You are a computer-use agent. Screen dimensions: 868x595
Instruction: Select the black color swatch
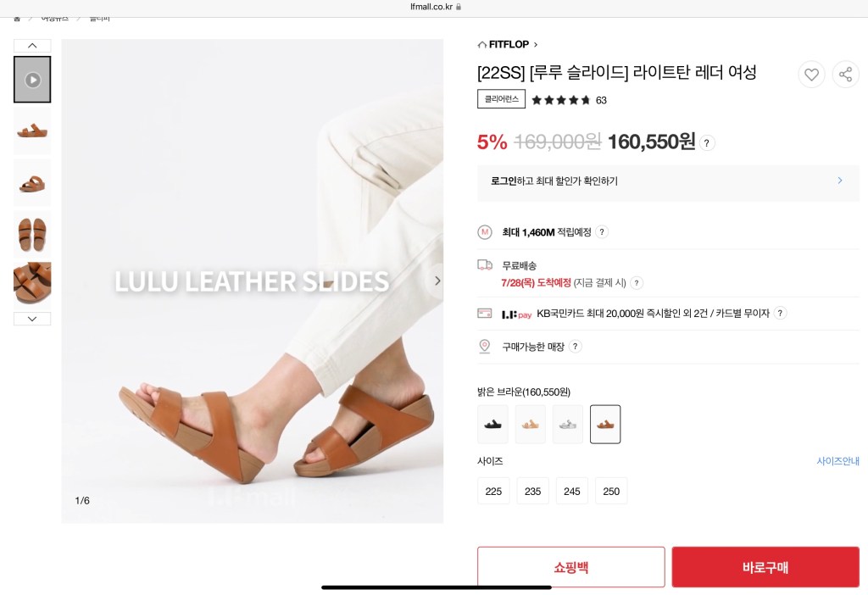coord(492,425)
